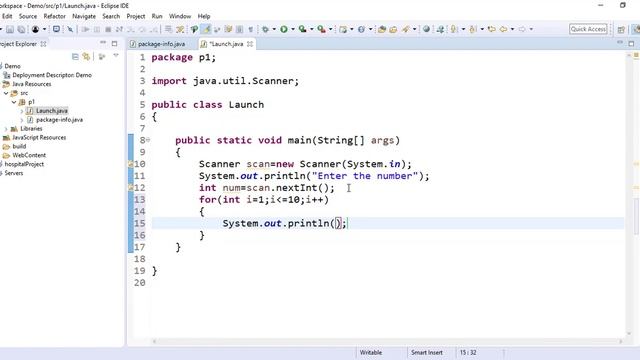Image resolution: width=640 pixels, height=360 pixels.
Task: Click the Search flashlight icon
Action: click(x=405, y=29)
